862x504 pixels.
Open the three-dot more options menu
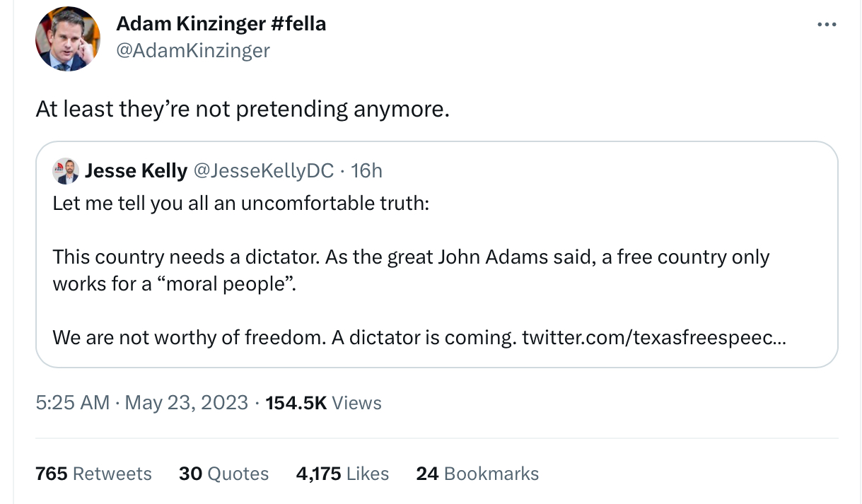coord(827,25)
